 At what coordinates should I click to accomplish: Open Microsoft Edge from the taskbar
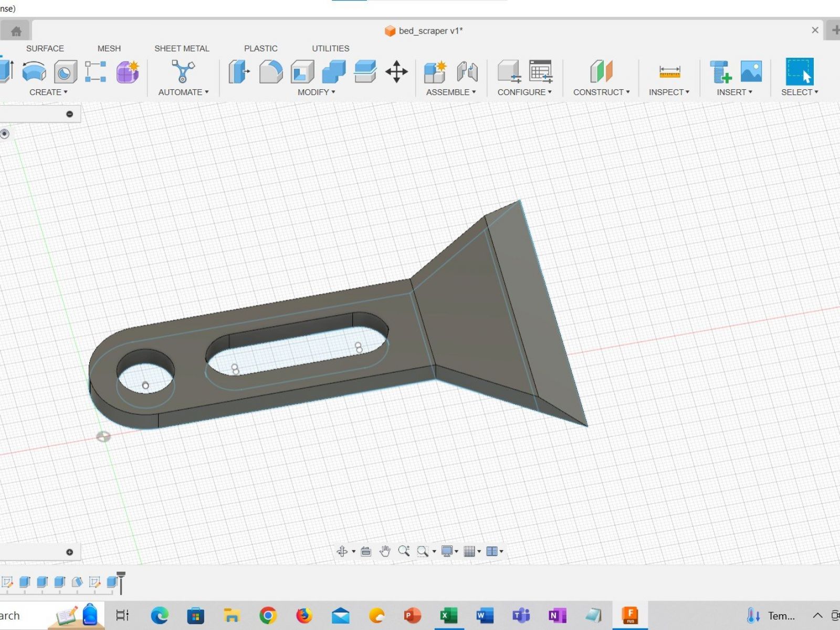coord(160,615)
